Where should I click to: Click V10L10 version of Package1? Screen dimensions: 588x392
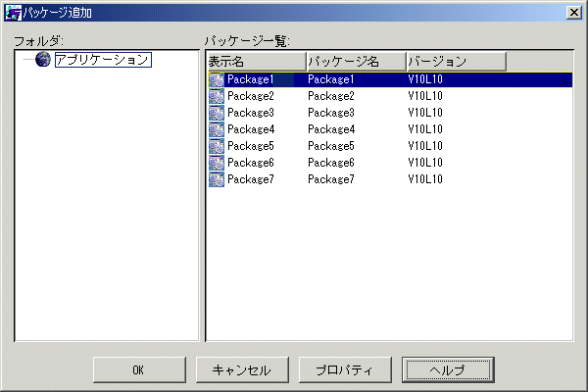tap(425, 79)
